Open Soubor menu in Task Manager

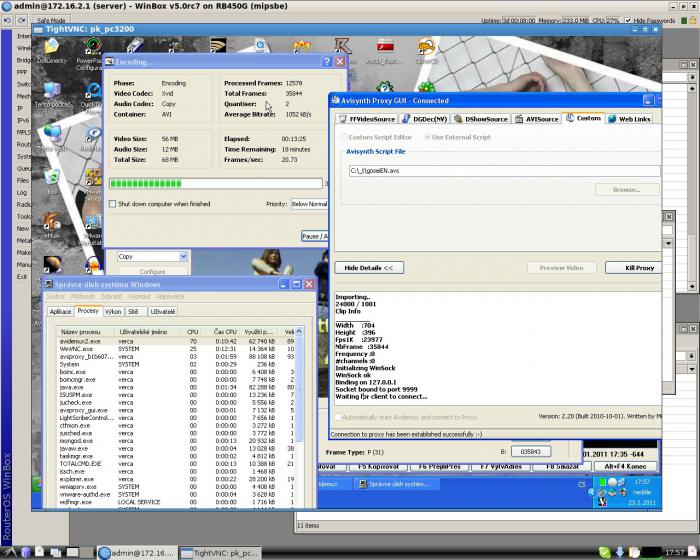[55, 296]
